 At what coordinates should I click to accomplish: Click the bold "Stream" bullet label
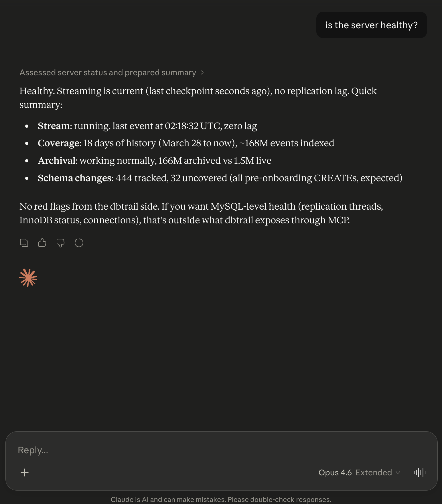pyautogui.click(x=54, y=126)
